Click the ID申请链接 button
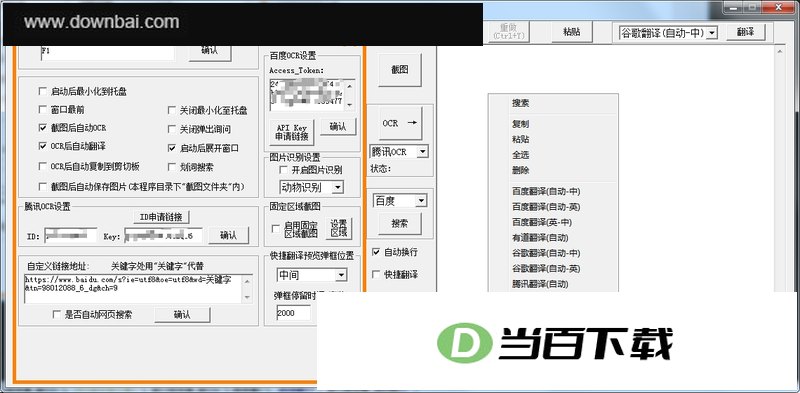This screenshot has height=393, width=800. 161,217
